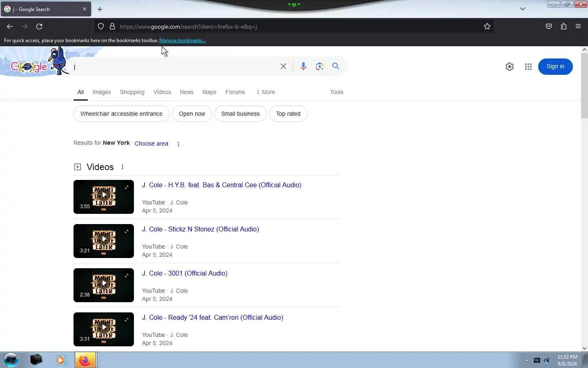Open the black taskbar application icon
The height and width of the screenshot is (368, 588).
pyautogui.click(x=36, y=360)
